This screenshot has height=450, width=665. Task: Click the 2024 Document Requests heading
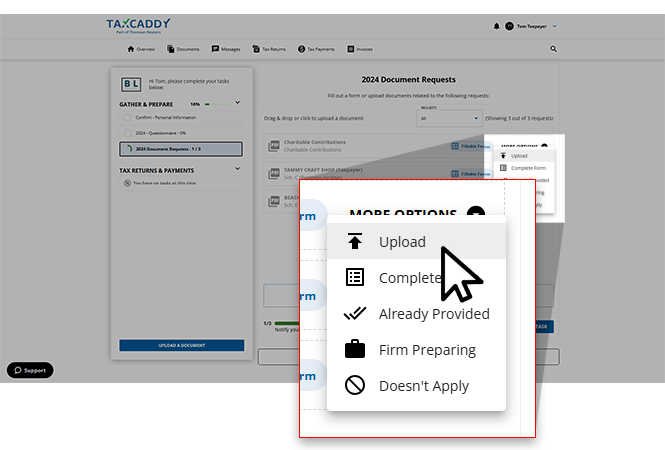tap(408, 80)
